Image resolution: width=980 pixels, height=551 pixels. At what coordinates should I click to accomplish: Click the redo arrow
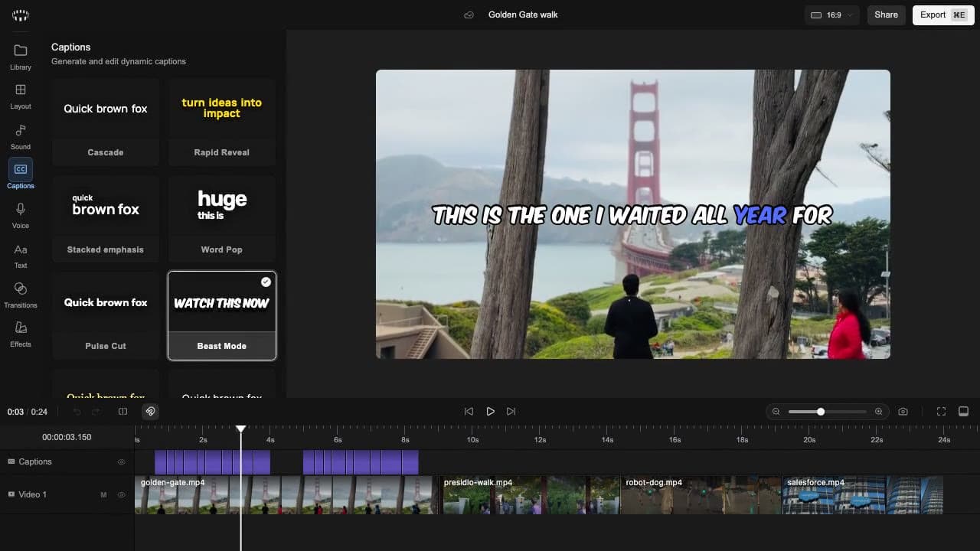(95, 412)
